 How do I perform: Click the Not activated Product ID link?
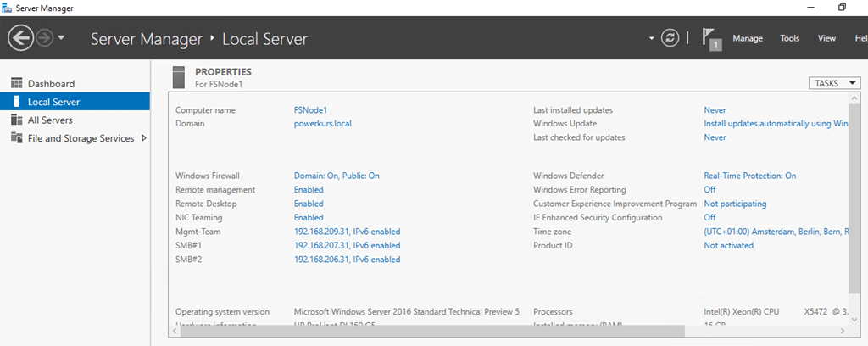728,245
